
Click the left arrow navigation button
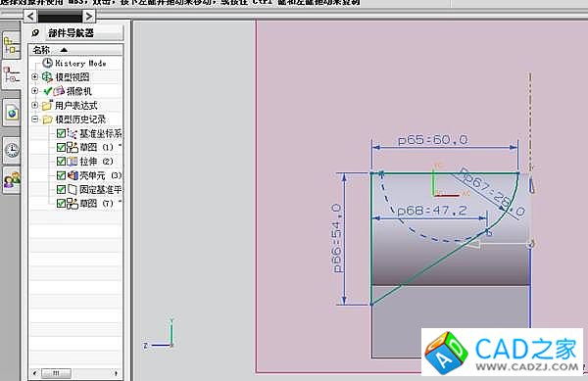pos(30,16)
